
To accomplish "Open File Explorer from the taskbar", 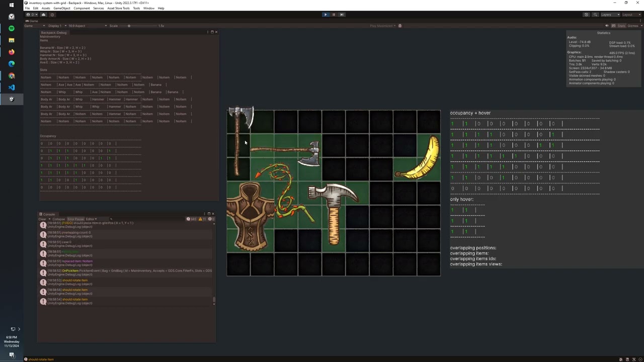I will click(12, 40).
